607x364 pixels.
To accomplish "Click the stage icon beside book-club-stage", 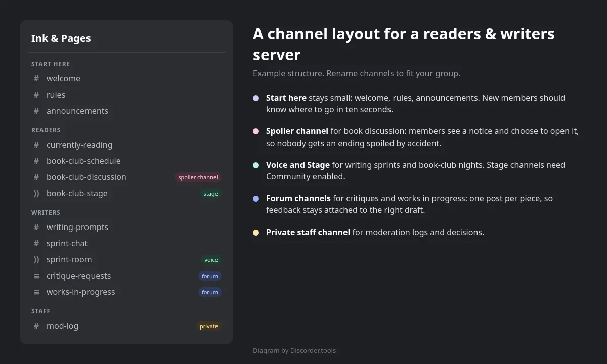I will click(36, 193).
